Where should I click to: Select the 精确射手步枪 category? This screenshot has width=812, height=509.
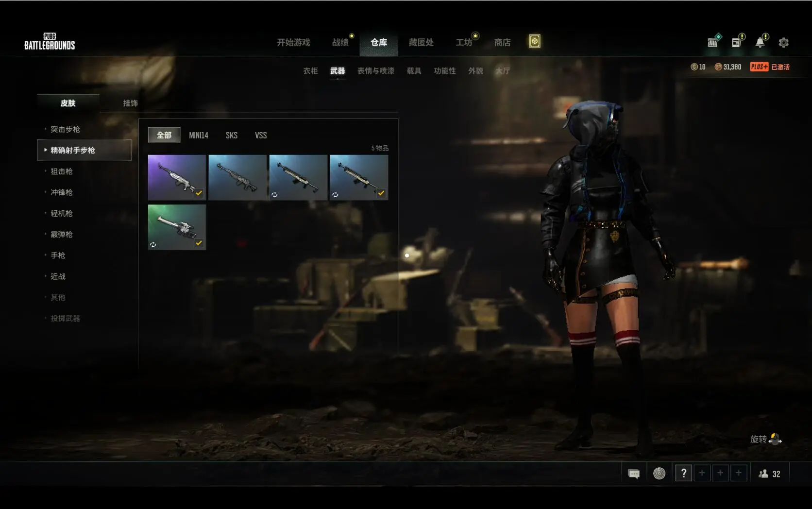click(x=85, y=150)
